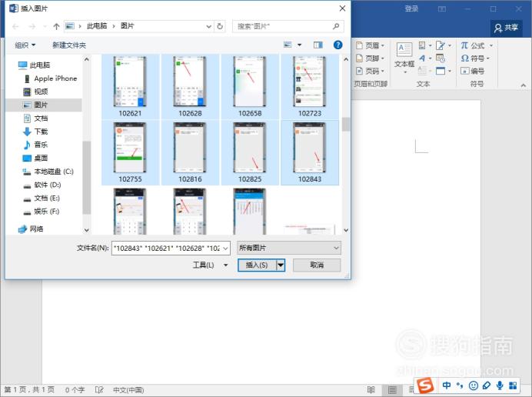
Task: Expand address bar history dropdown chevron
Action: pos(208,26)
